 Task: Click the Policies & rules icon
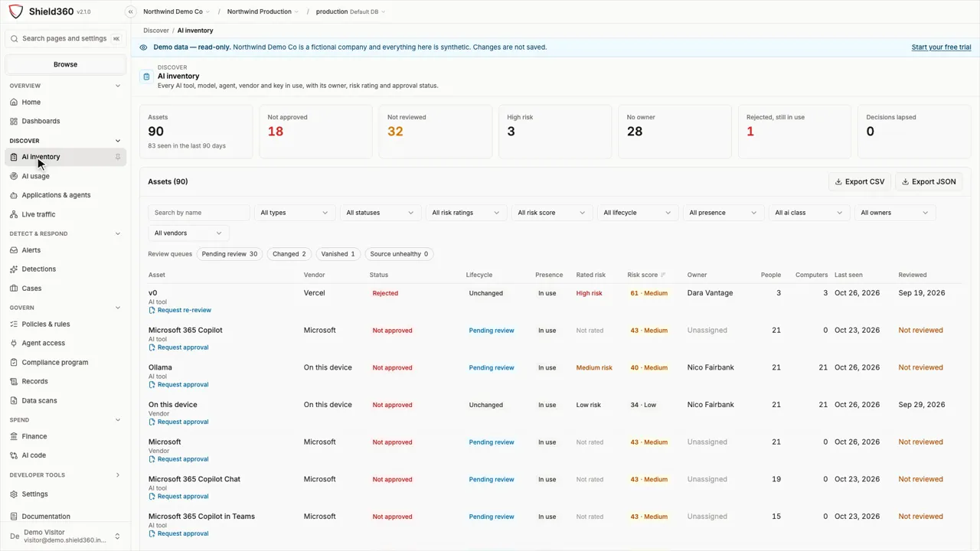(14, 324)
